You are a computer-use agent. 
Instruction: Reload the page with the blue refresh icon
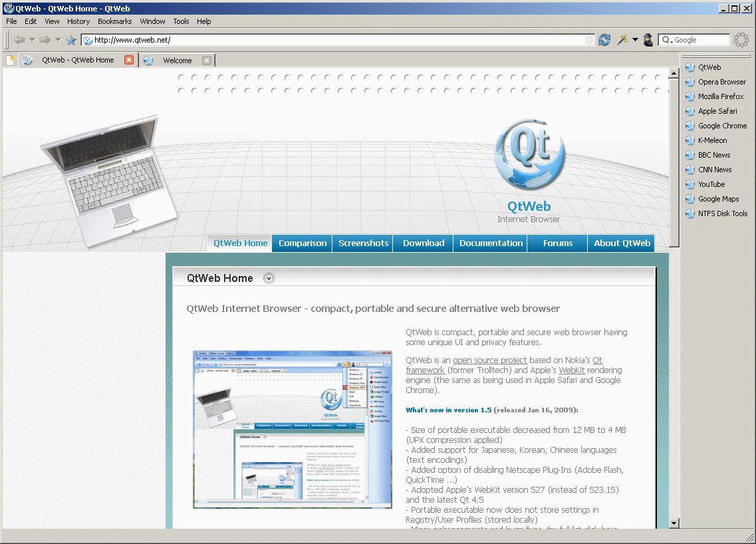click(604, 40)
